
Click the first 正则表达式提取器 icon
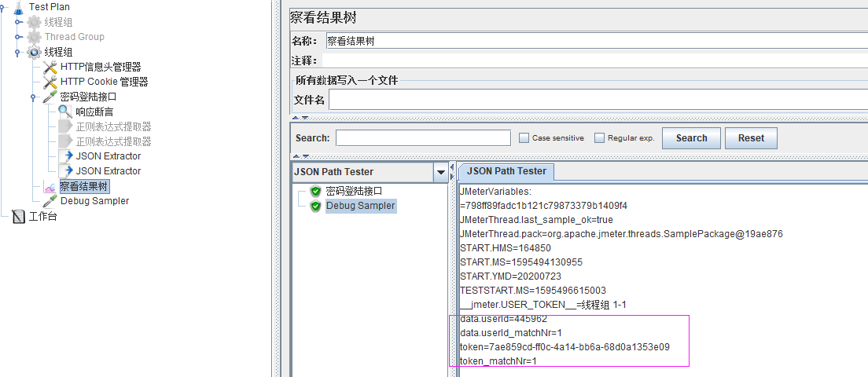coord(65,126)
